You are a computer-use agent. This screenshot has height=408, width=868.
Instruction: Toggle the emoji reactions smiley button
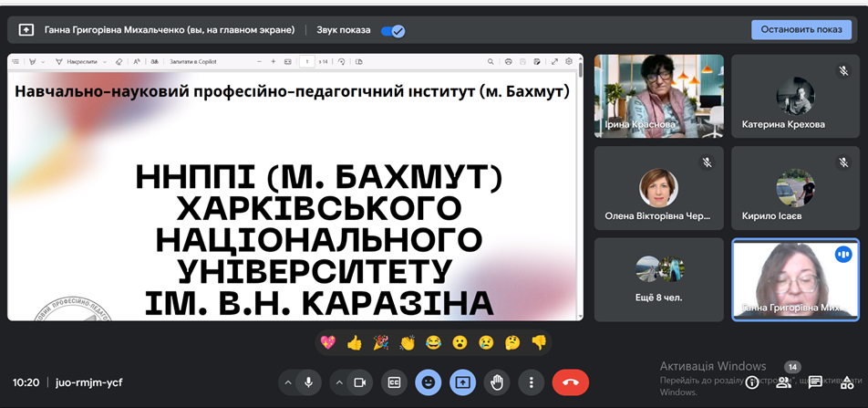[429, 382]
